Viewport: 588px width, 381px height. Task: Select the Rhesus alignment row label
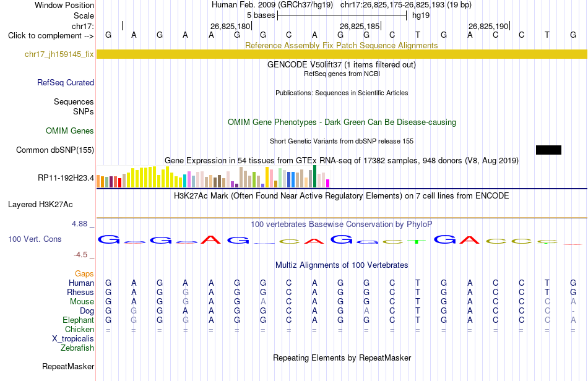pyautogui.click(x=80, y=292)
